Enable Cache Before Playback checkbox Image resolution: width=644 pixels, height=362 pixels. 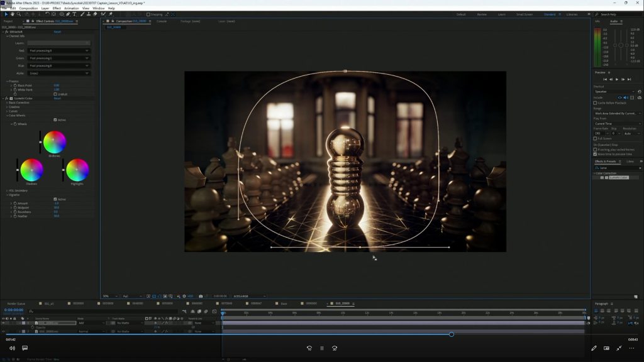(596, 102)
